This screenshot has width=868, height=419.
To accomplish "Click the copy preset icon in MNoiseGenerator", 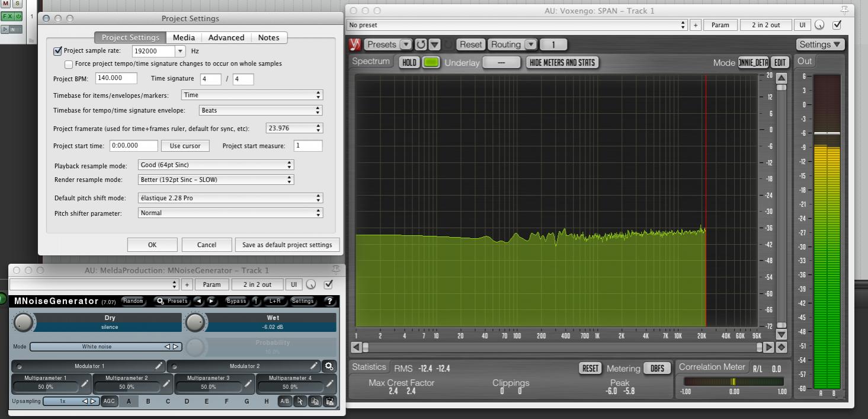I will [x=315, y=401].
